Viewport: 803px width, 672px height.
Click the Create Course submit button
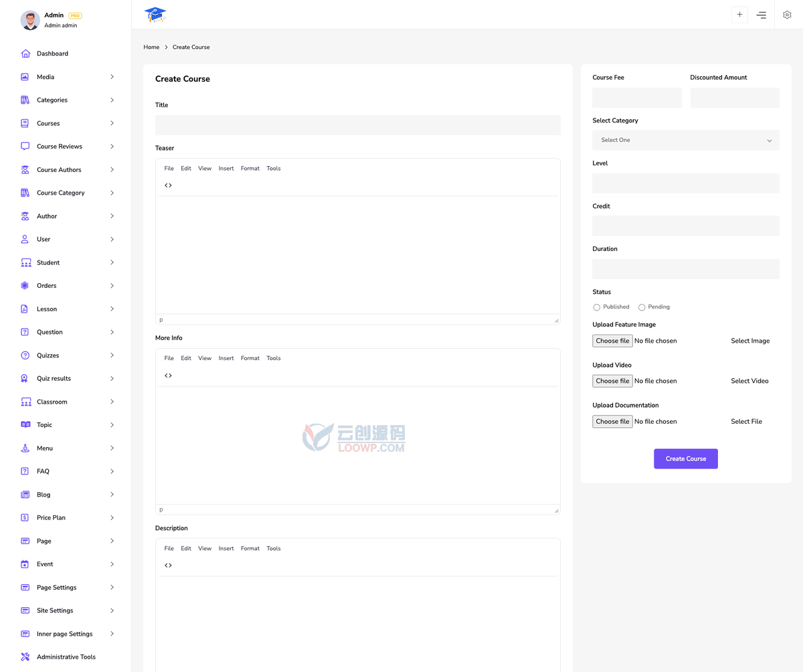click(x=686, y=458)
